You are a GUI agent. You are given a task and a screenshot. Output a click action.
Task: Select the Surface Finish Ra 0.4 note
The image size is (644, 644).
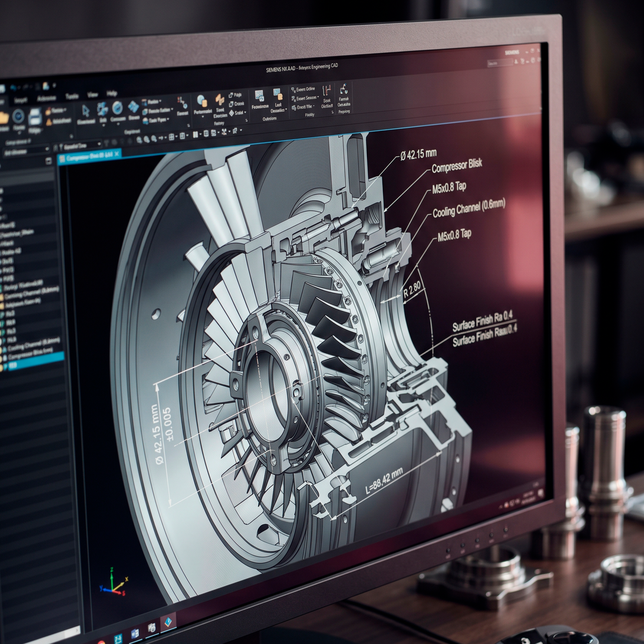pyautogui.click(x=483, y=321)
